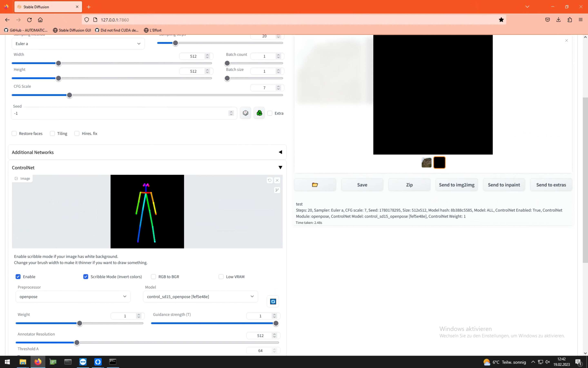Open the openpose Preprocessor dropdown
Screen dimensions: 588x368
(73, 296)
